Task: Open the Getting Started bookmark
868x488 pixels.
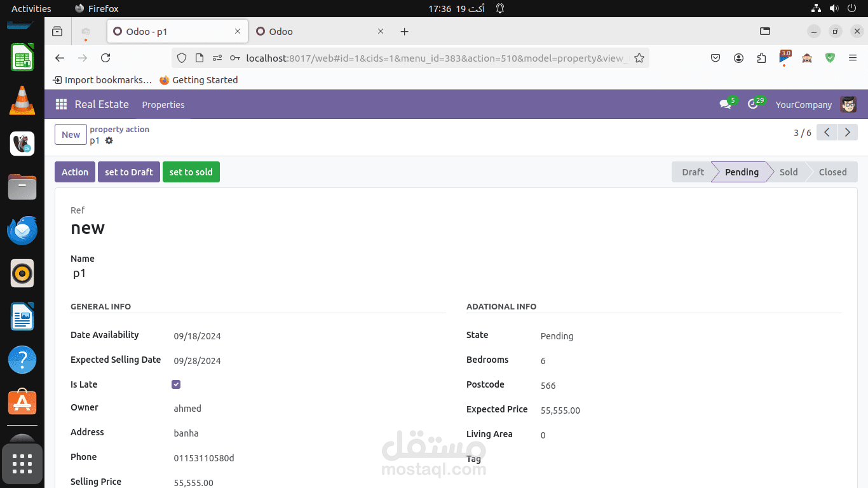Action: click(198, 80)
